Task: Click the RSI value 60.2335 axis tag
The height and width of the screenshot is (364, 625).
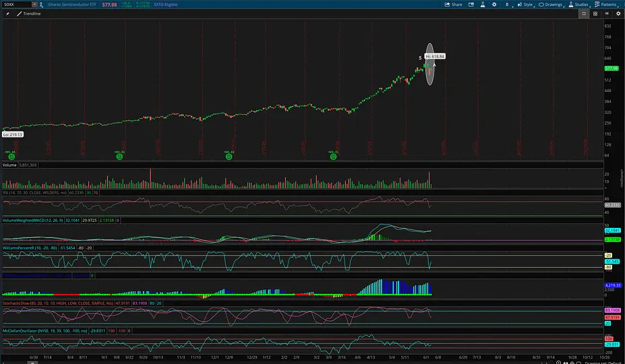Action: point(612,205)
